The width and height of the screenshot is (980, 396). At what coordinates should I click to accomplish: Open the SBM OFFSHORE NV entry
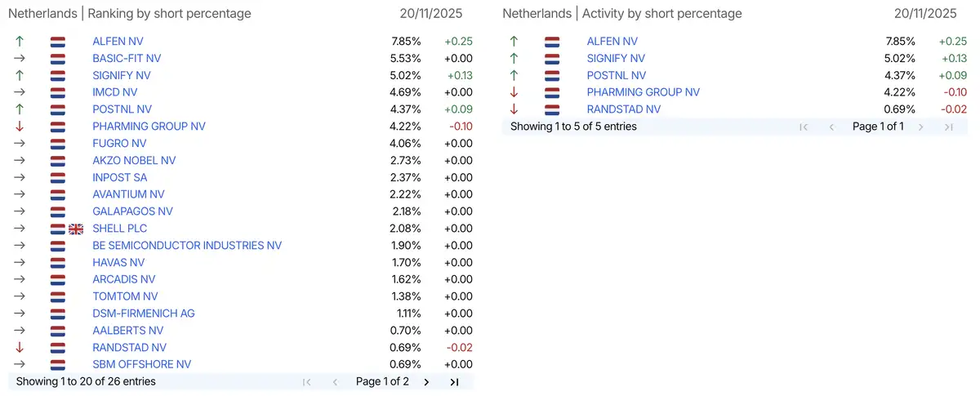142,364
